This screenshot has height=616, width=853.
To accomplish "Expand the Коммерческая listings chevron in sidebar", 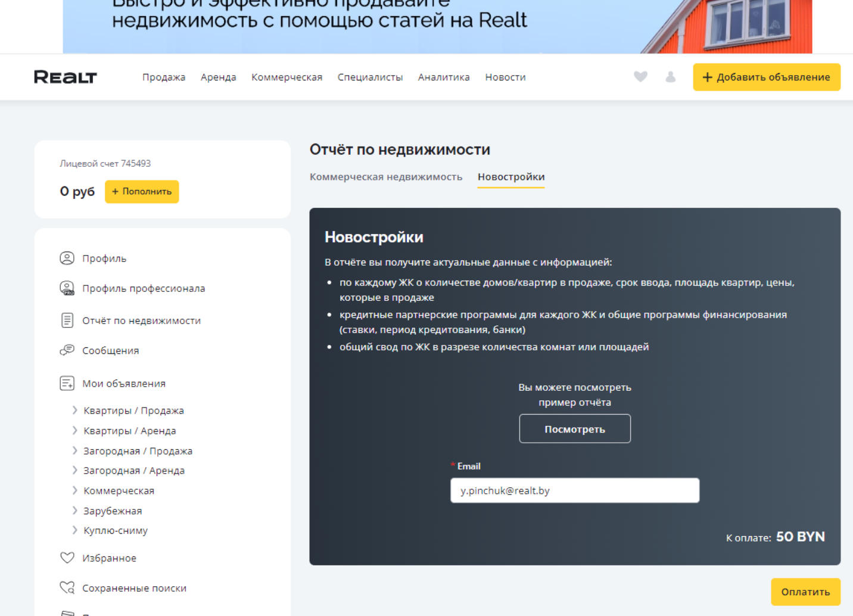I will [74, 490].
